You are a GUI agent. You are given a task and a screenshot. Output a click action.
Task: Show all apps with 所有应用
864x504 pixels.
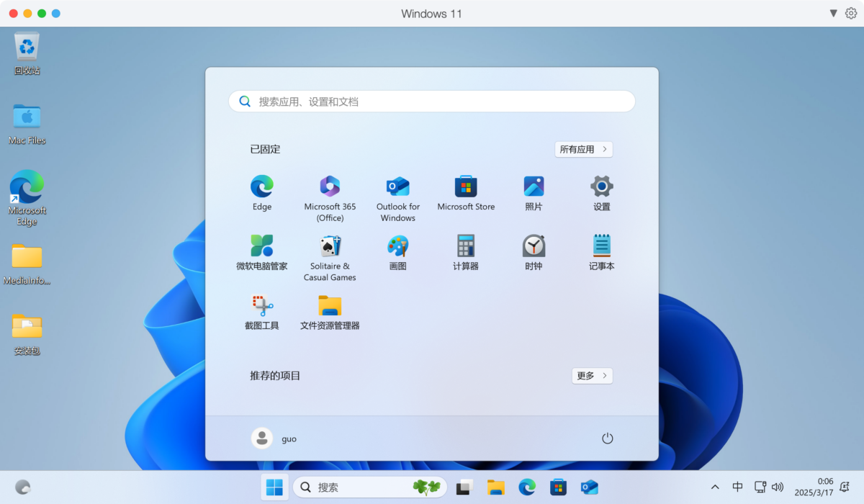[x=583, y=149]
